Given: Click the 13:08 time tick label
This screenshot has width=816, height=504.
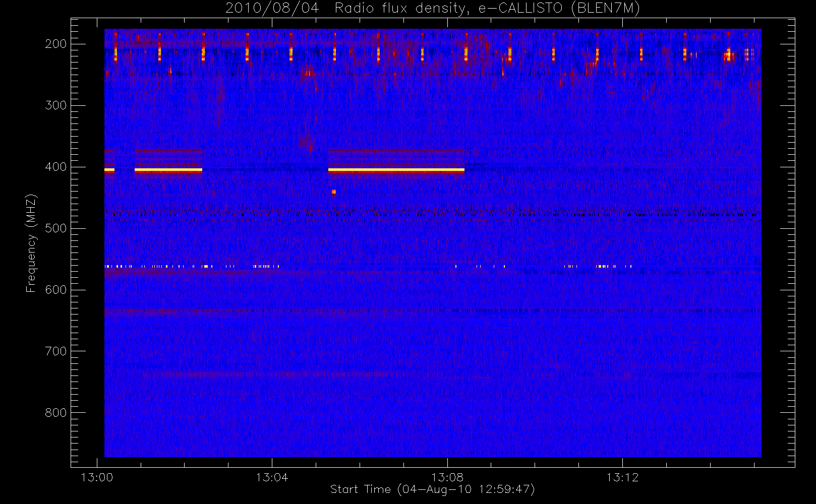Looking at the screenshot, I should (447, 477).
